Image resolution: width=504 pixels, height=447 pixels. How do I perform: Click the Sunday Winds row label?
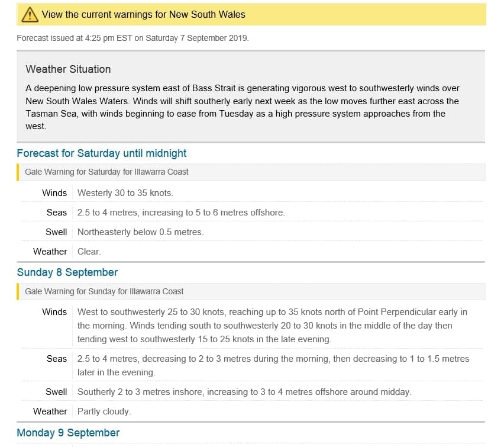click(x=54, y=312)
